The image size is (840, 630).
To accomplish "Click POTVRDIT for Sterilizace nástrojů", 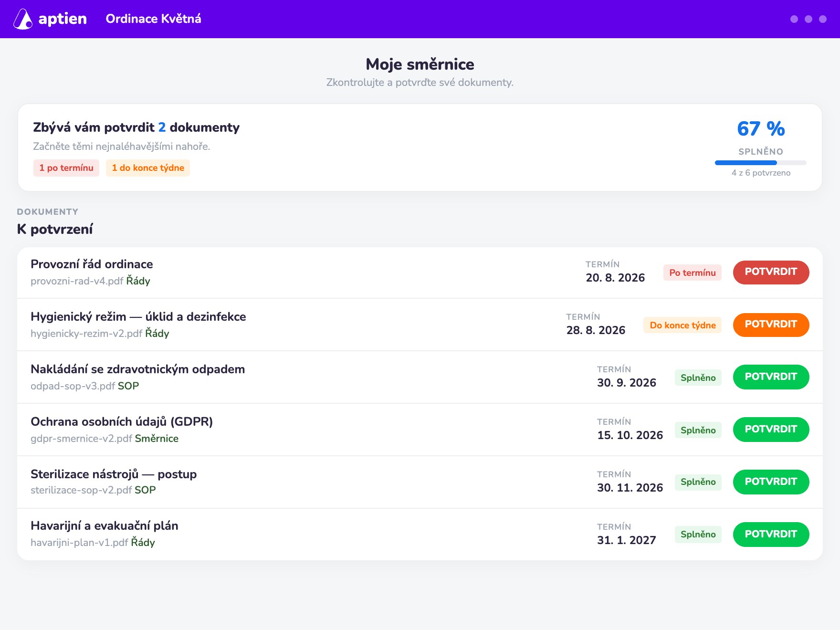I will click(x=771, y=482).
